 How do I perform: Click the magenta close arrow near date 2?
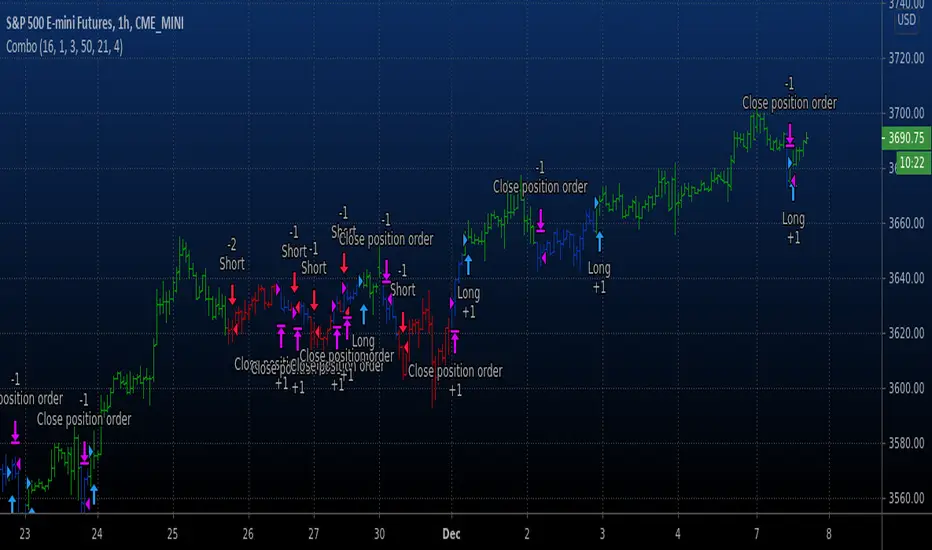[x=540, y=221]
